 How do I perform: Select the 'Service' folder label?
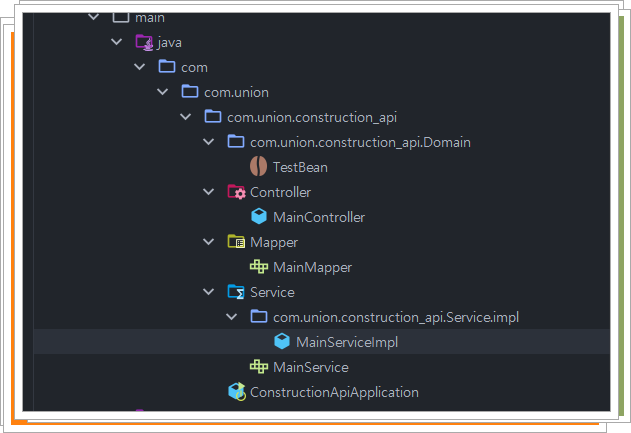[x=272, y=293]
